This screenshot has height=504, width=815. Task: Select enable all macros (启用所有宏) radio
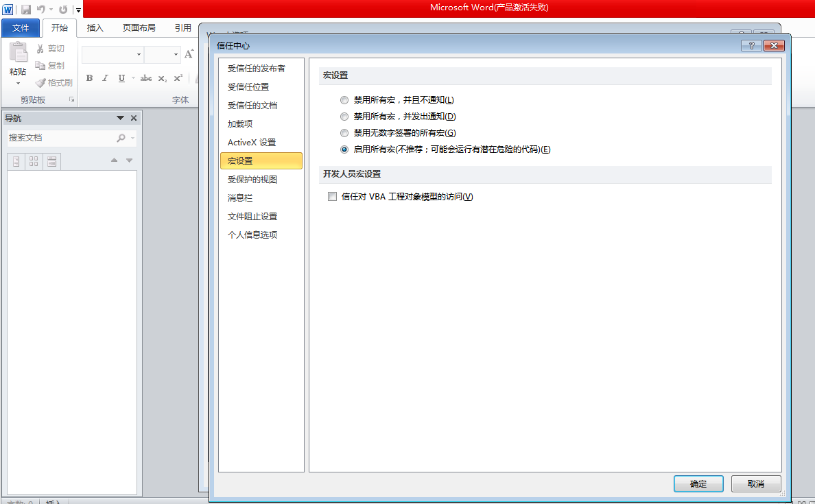pyautogui.click(x=344, y=149)
